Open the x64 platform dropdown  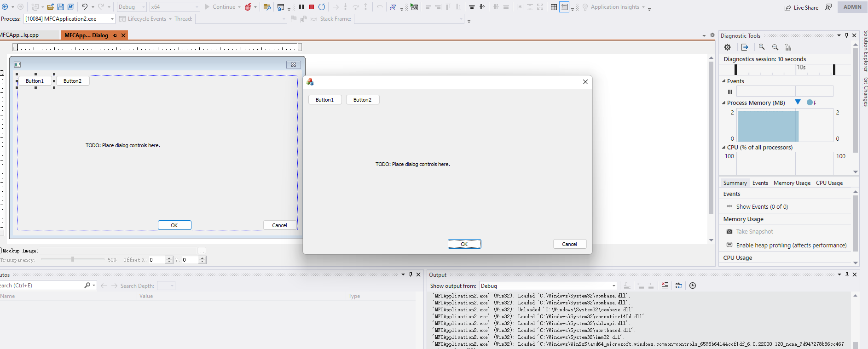pyautogui.click(x=175, y=7)
